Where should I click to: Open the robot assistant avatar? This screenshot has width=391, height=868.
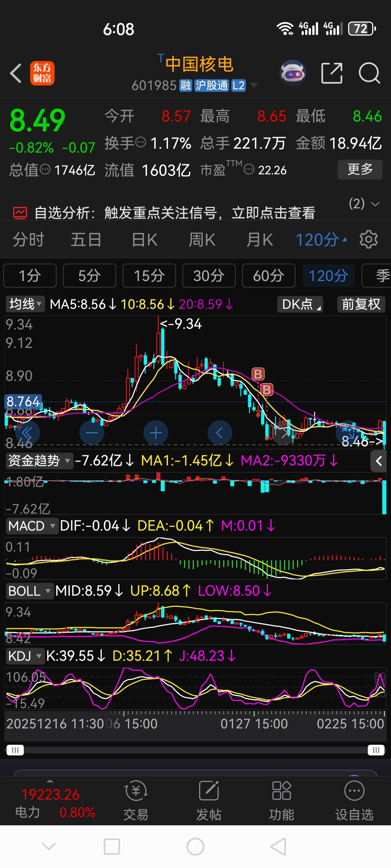point(293,73)
